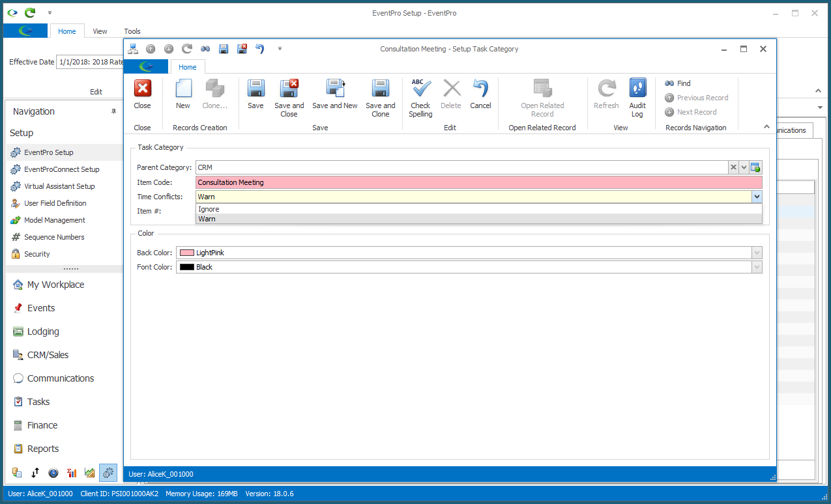Collapse the main window ribbon chevron

click(x=819, y=91)
